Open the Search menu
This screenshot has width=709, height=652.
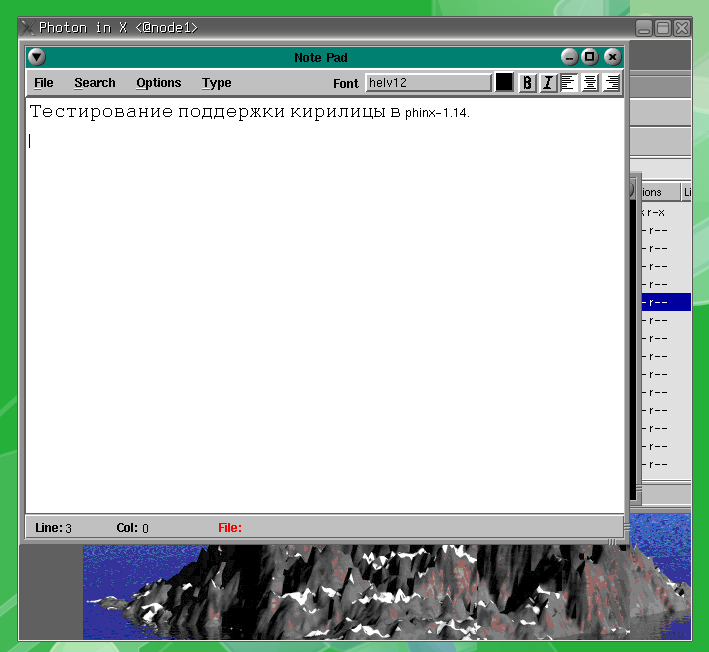pos(95,83)
